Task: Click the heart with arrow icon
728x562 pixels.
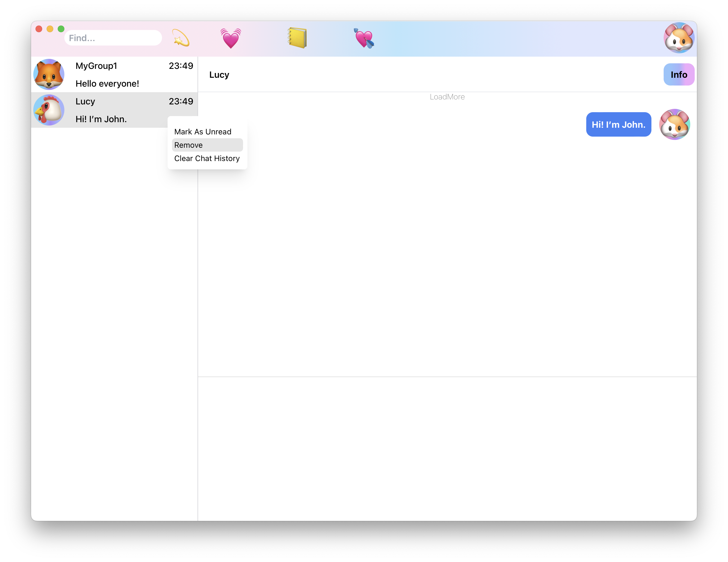Action: (x=364, y=38)
